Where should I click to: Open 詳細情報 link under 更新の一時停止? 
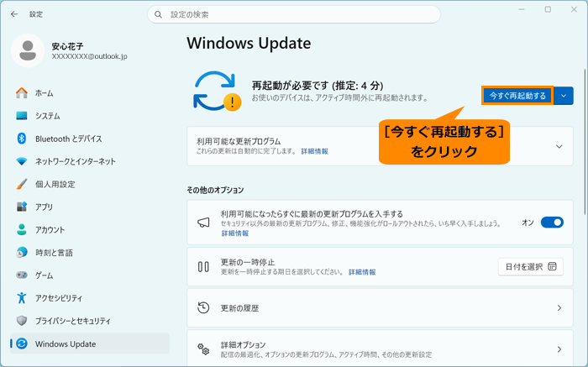point(362,272)
